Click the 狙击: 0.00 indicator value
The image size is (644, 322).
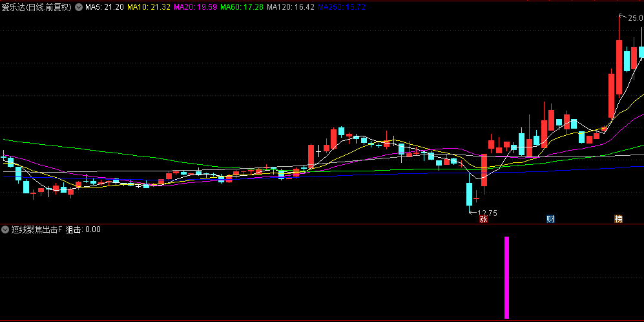tap(83, 230)
